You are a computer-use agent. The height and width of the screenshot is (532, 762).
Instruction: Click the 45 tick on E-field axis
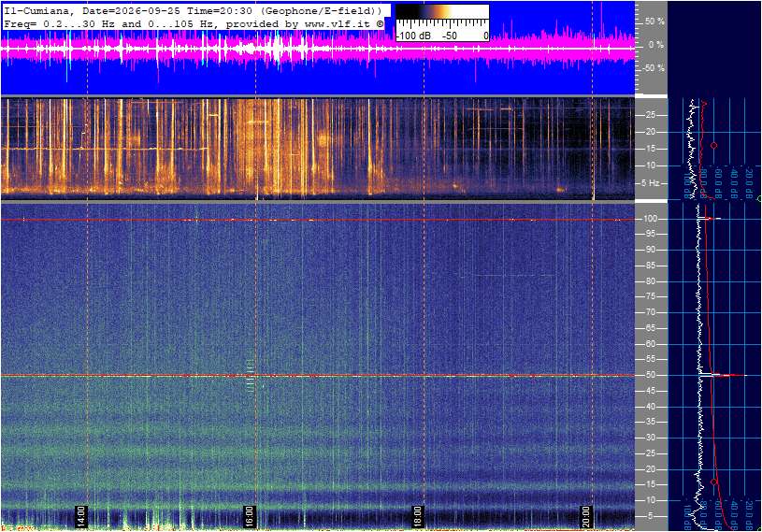click(x=650, y=391)
